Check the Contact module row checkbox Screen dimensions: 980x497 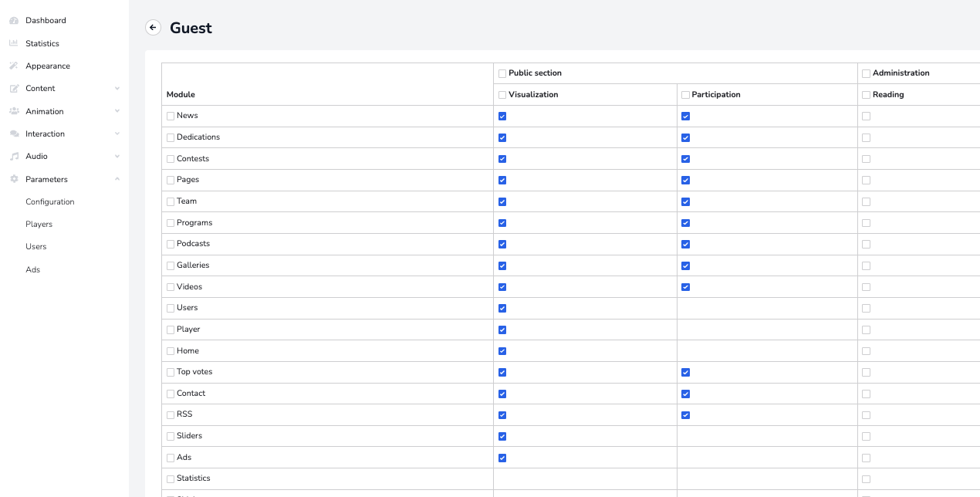click(171, 394)
